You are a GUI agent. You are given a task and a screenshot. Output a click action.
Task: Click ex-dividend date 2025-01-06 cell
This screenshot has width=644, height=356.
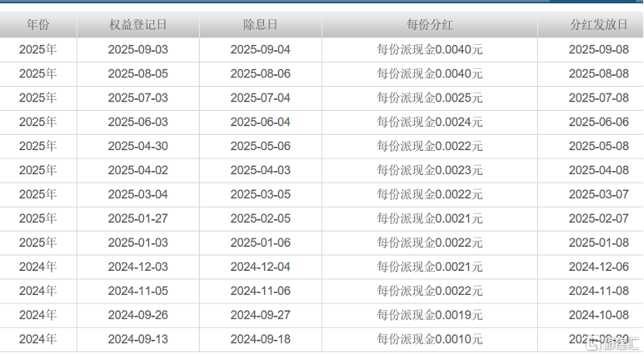260,242
